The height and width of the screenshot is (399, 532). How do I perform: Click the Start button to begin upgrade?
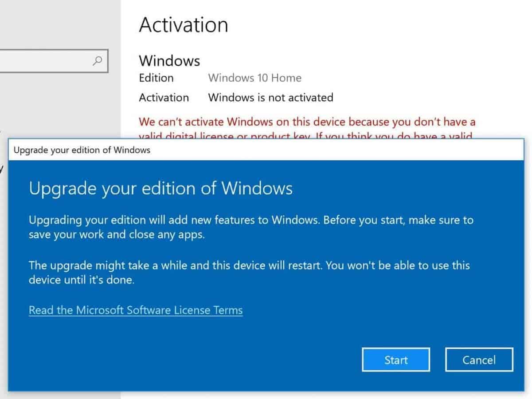395,360
